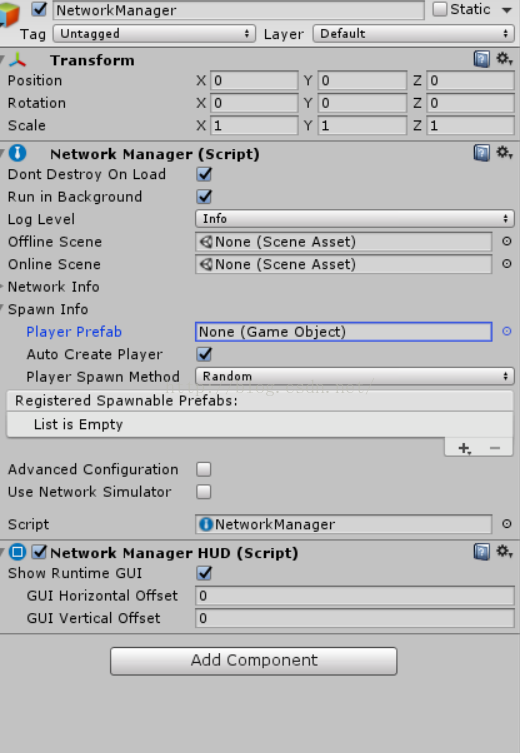The image size is (520, 753).
Task: Toggle Auto Create Player checkbox
Action: click(204, 354)
